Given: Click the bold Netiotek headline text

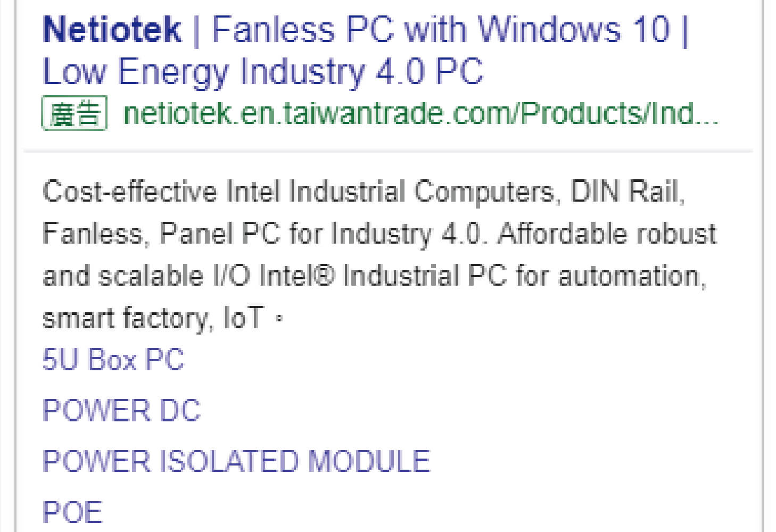Looking at the screenshot, I should point(112,29).
